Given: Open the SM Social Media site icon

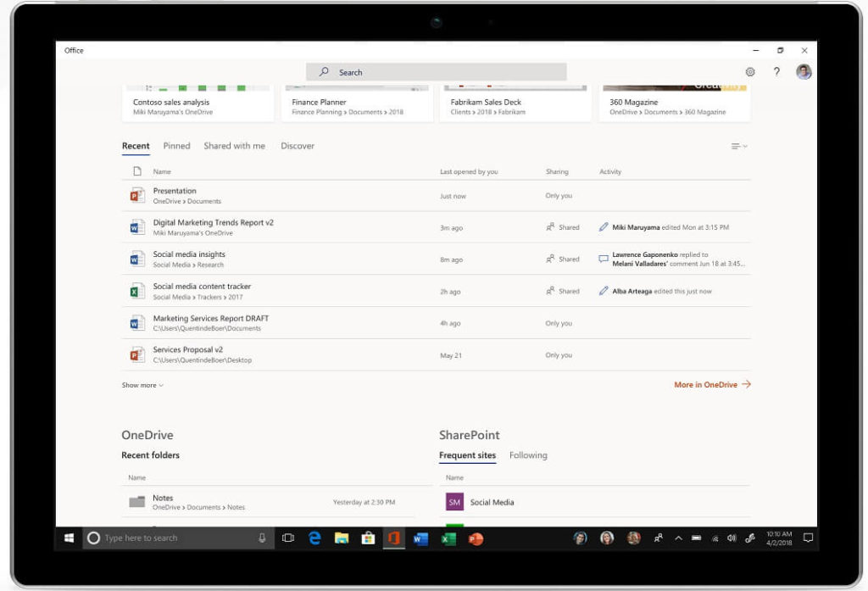Looking at the screenshot, I should pos(454,502).
